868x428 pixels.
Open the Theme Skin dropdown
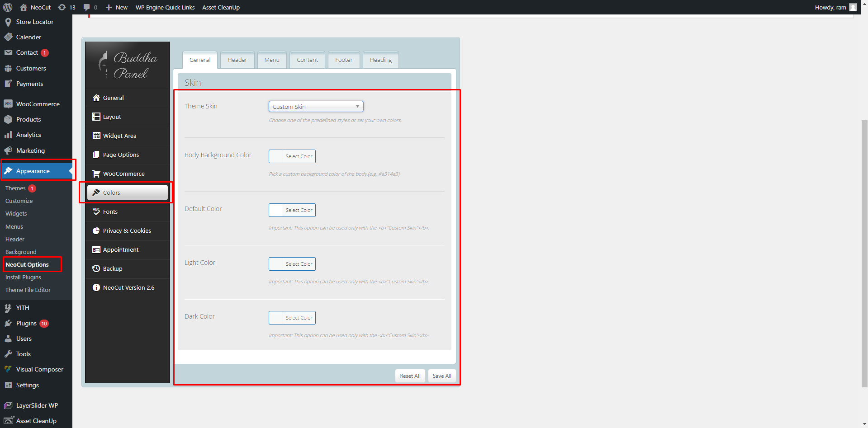[316, 107]
